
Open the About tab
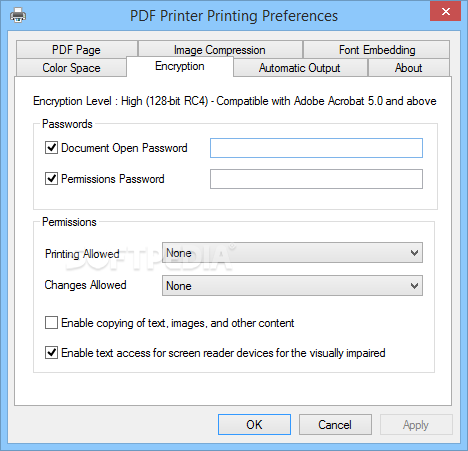pos(409,68)
